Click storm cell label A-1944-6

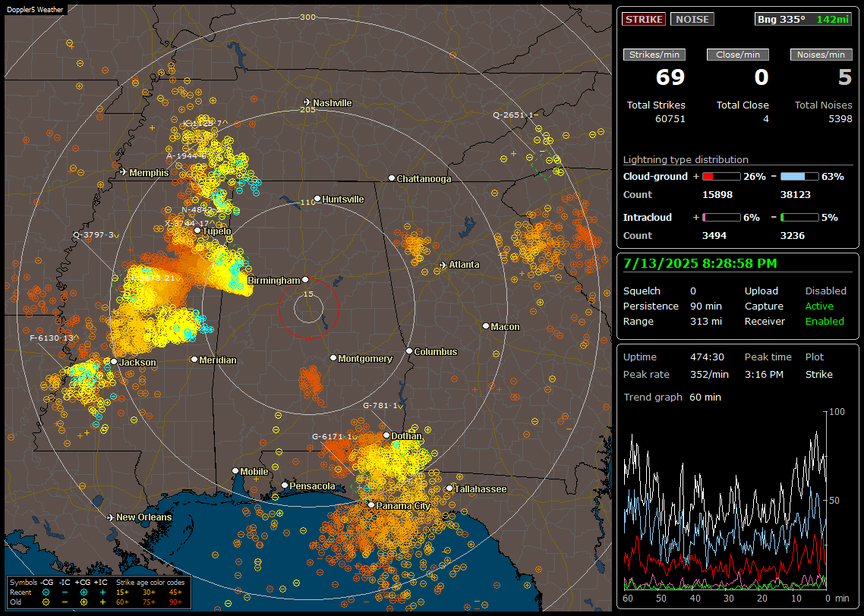pos(186,156)
